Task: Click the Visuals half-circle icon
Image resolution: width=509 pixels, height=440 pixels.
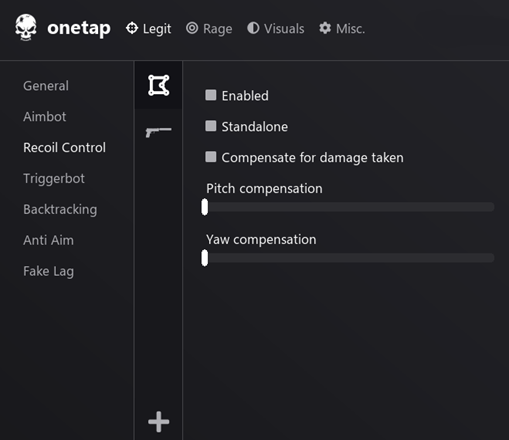Action: (253, 28)
